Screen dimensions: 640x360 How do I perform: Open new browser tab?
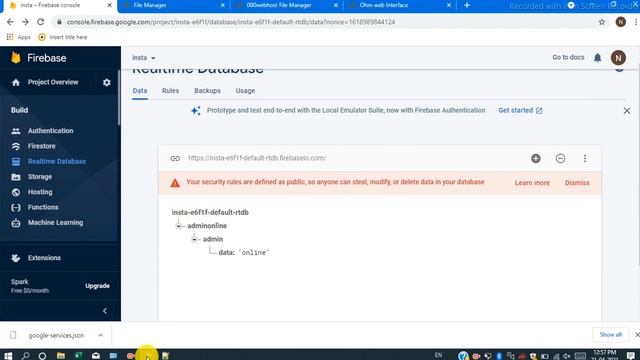(467, 5)
